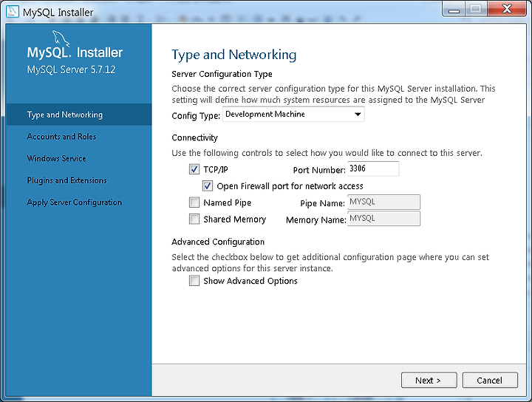Select the Development Machine combo box
The image size is (532, 402).
pos(293,115)
